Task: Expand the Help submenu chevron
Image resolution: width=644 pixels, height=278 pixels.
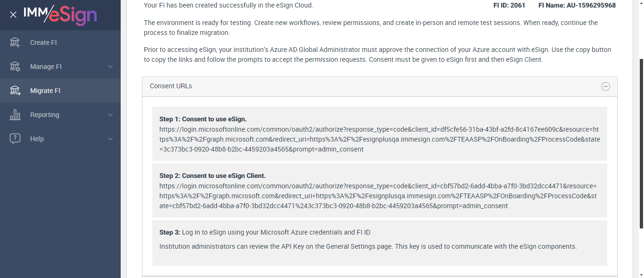Action: click(110, 139)
